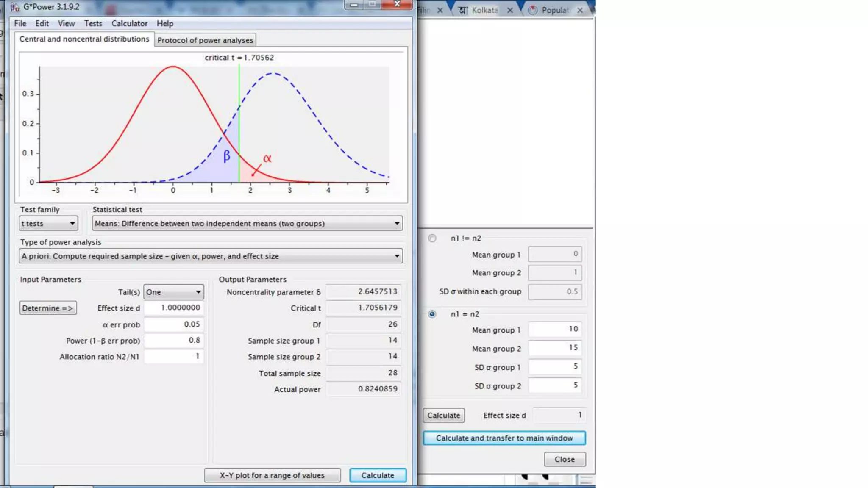The width and height of the screenshot is (868, 488).
Task: Click the G*Power application icon in title bar
Action: tap(15, 7)
